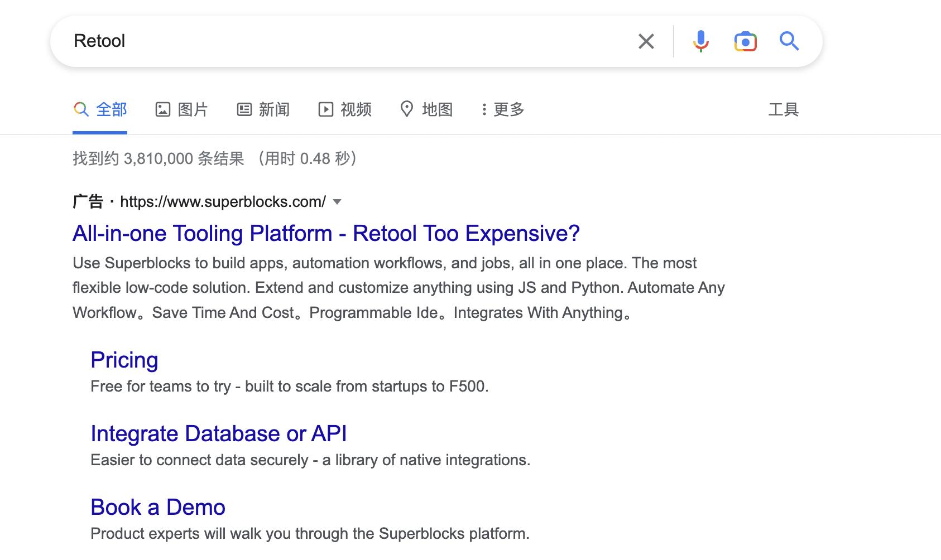This screenshot has height=560, width=941.
Task: Open the 工具 search tools
Action: click(x=783, y=109)
